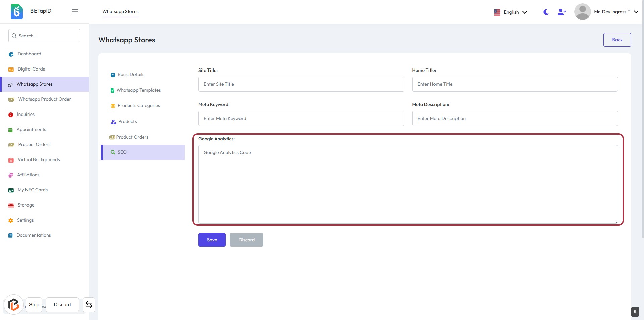Viewport: 644px width, 320px height.
Task: Click the Back button
Action: click(617, 40)
